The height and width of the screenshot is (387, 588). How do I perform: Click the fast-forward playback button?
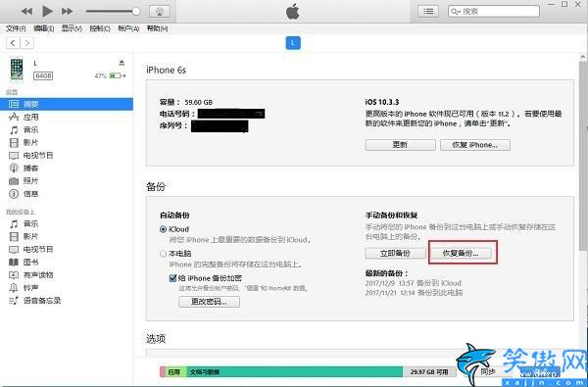click(67, 11)
